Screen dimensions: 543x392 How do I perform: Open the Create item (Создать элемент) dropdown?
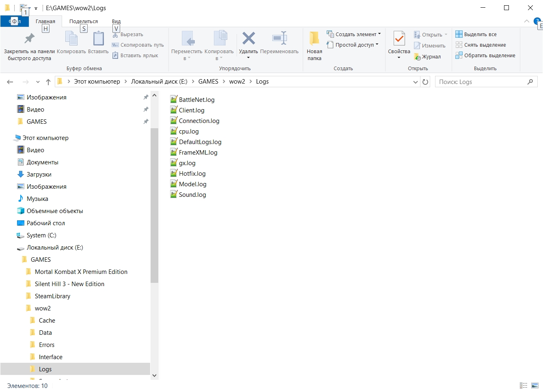click(354, 34)
